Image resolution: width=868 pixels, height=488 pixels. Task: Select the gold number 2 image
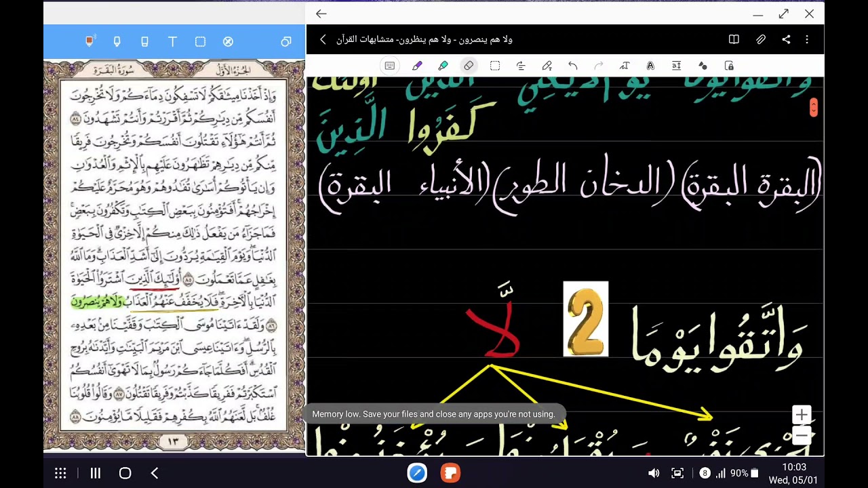(586, 319)
